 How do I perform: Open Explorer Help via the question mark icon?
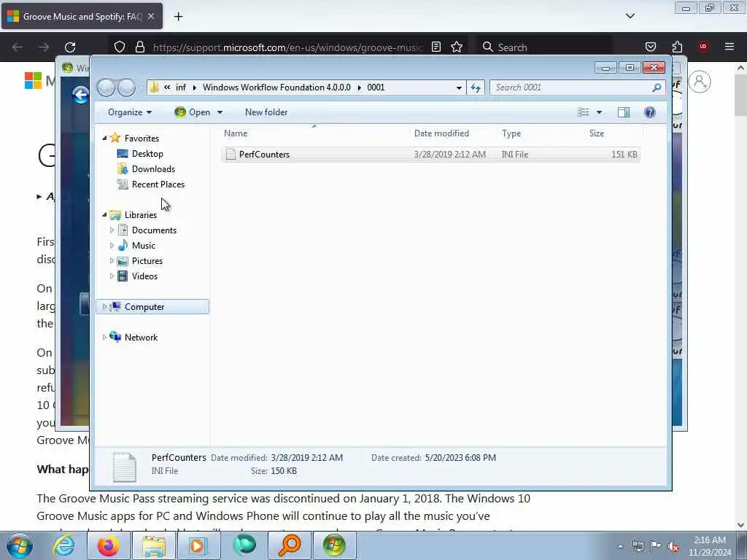[650, 112]
